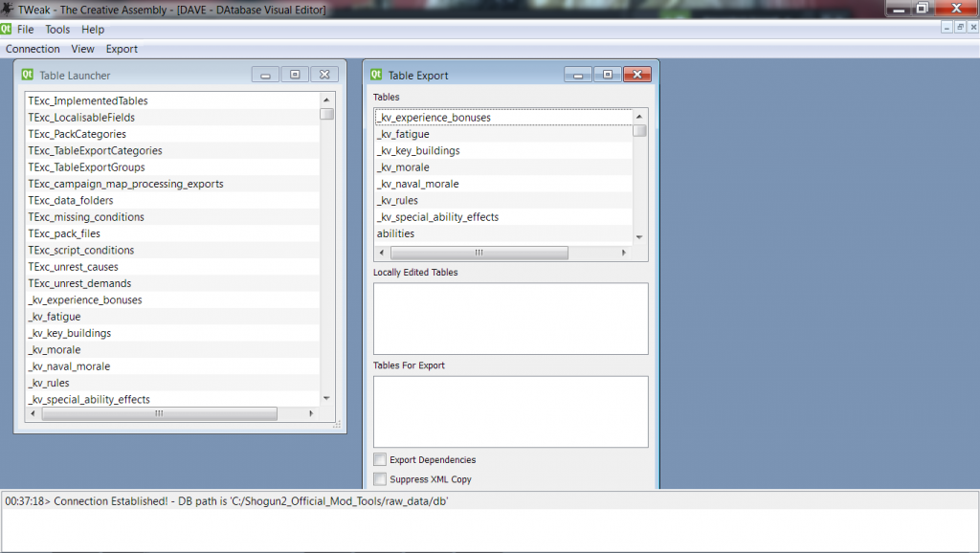Click inside the Tables For Export box

[x=510, y=411]
